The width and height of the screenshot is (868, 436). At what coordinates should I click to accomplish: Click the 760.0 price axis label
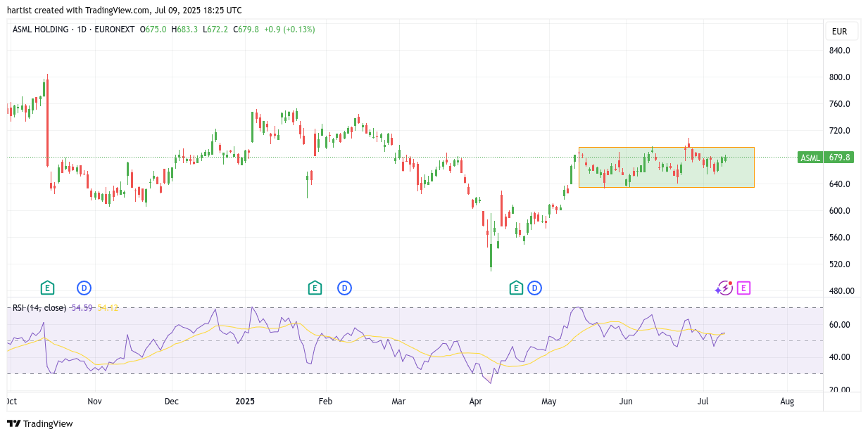click(839, 104)
